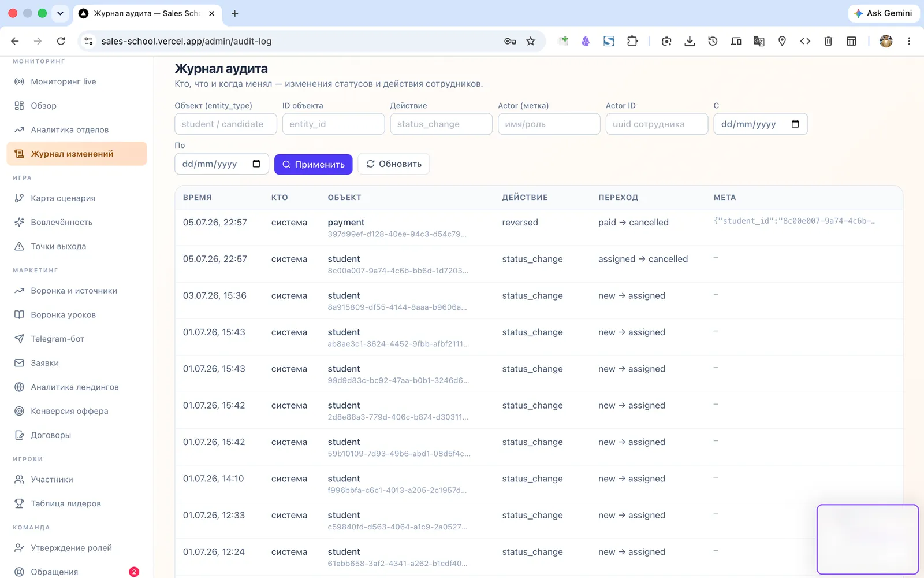Focus the ID объекта input

333,124
